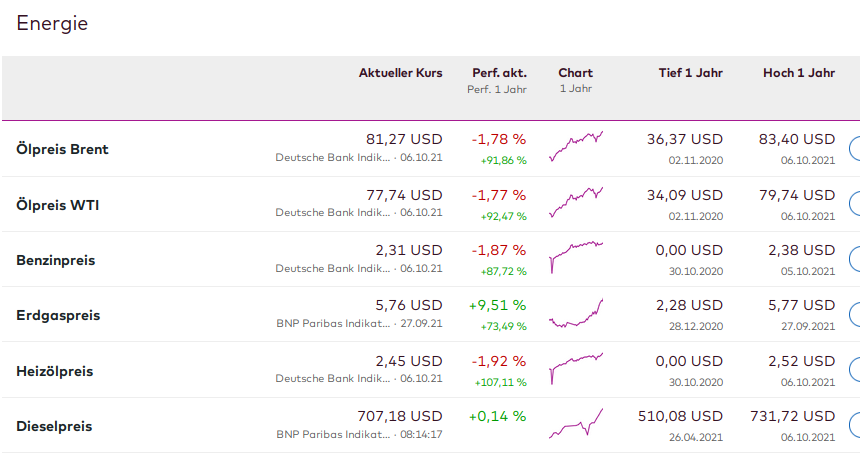This screenshot has width=860, height=471.
Task: Sort by the Tief 1 Jahr column
Action: pos(690,73)
